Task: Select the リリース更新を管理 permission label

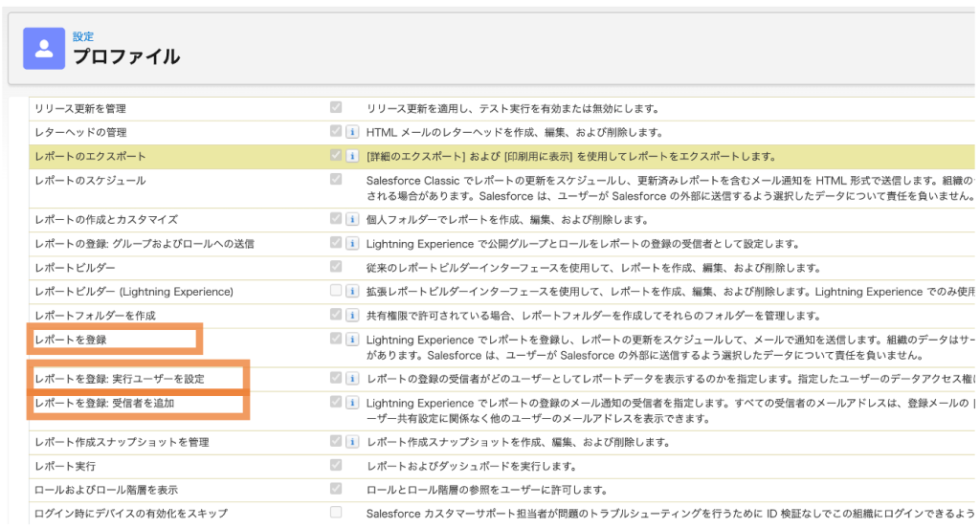Action: tap(80, 109)
